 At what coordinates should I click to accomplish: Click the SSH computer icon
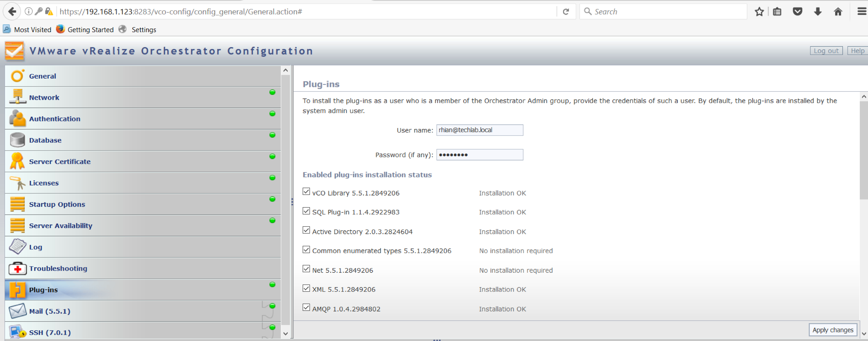[x=17, y=332]
